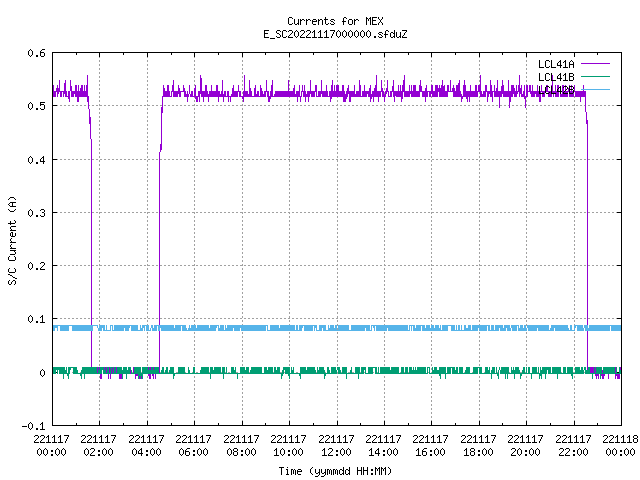This screenshot has height=480, width=640.
Task: Click the LCL41A legend label
Action: (x=556, y=64)
